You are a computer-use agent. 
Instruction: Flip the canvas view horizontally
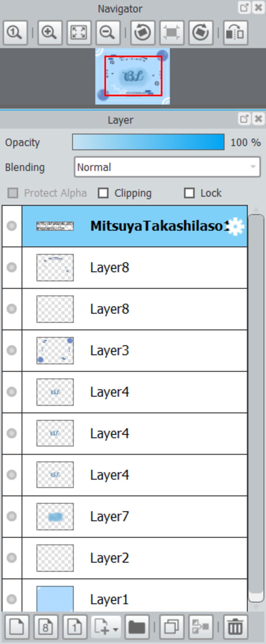[235, 33]
